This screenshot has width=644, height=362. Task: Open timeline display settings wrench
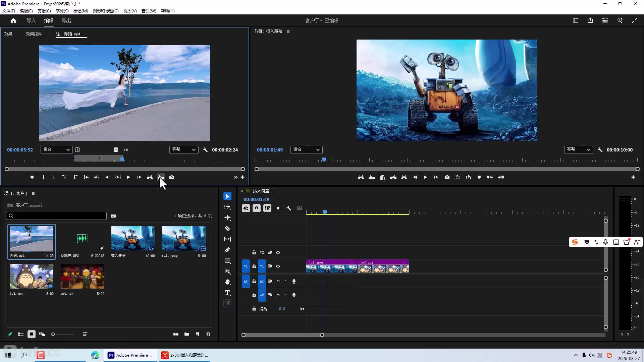(x=289, y=208)
